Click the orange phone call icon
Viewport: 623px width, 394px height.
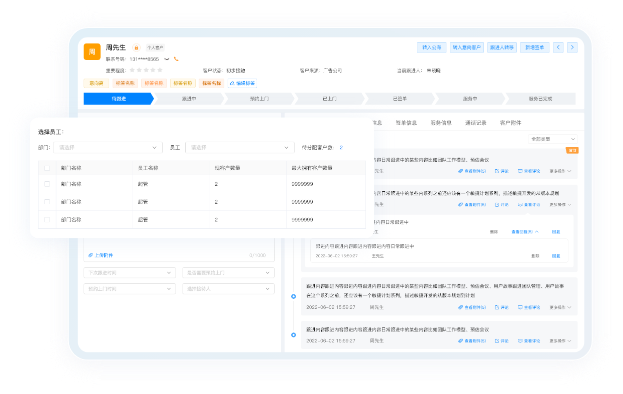[176, 59]
